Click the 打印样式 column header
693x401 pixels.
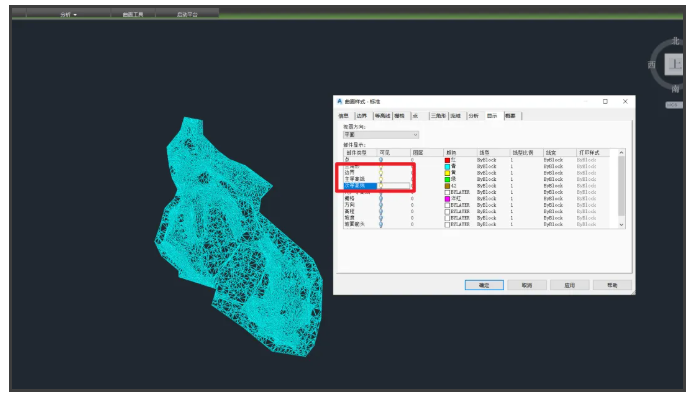click(x=593, y=153)
